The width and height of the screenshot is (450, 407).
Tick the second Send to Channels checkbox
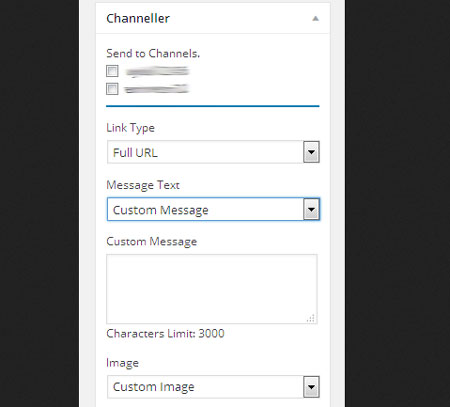[x=112, y=89]
